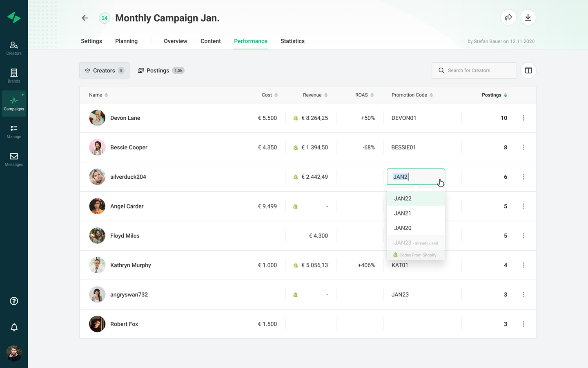Open row options for Devon Lane

[523, 118]
